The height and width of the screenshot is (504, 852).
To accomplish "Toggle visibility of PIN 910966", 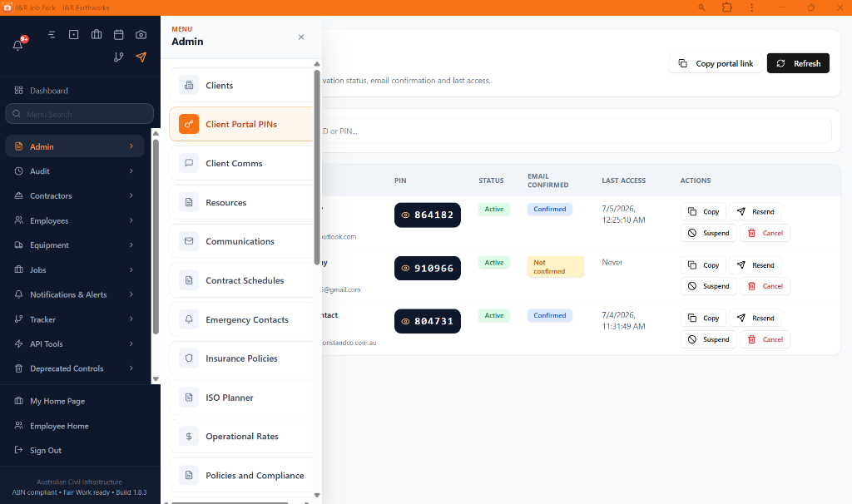I will coord(405,269).
